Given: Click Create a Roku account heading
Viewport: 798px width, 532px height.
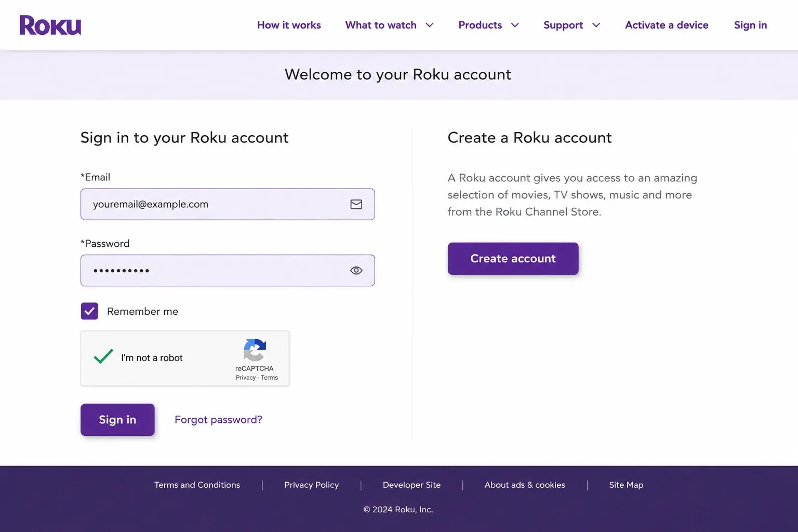Looking at the screenshot, I should click(529, 137).
